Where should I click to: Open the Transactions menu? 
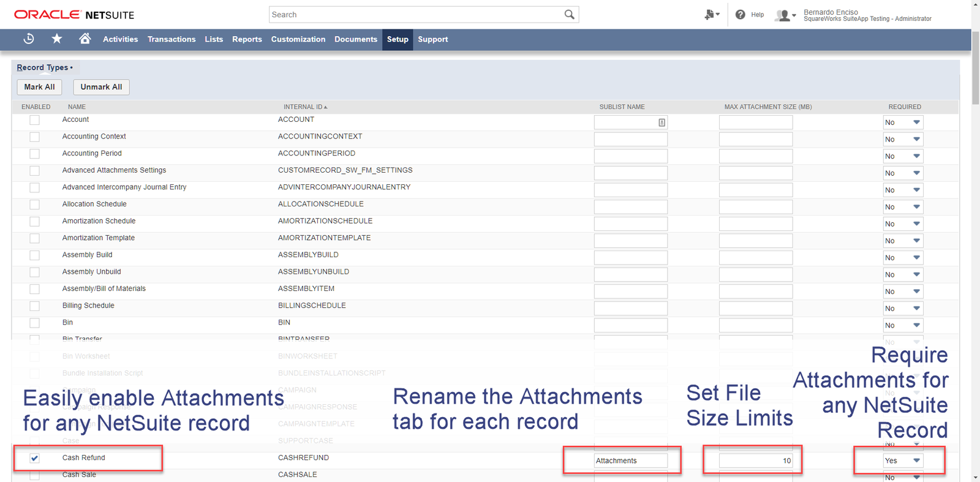[x=171, y=39]
